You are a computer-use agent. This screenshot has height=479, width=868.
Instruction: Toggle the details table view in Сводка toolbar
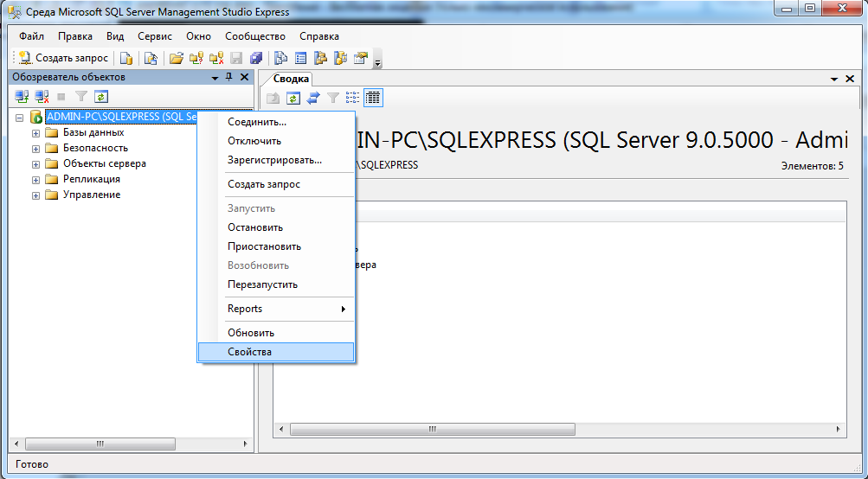tap(373, 98)
